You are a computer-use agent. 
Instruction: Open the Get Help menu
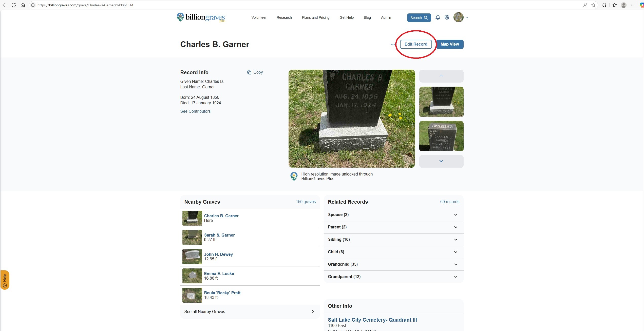point(346,17)
